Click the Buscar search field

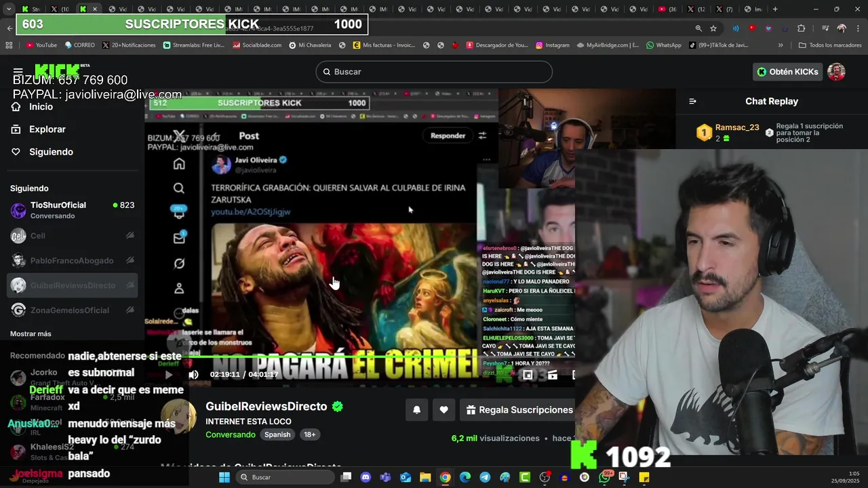(x=434, y=72)
